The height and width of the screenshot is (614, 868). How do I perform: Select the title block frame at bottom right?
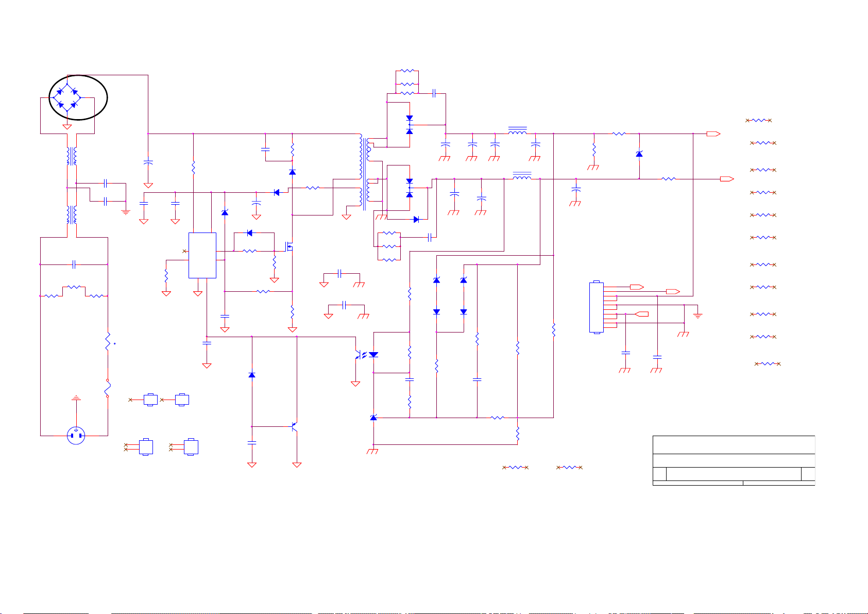(x=734, y=460)
